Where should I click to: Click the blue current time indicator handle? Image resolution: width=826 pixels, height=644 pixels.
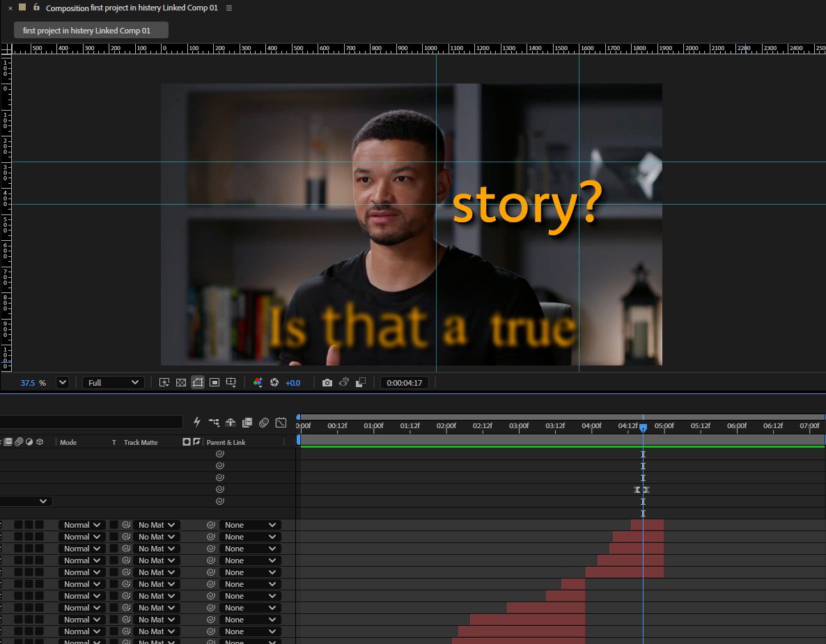[x=644, y=427]
